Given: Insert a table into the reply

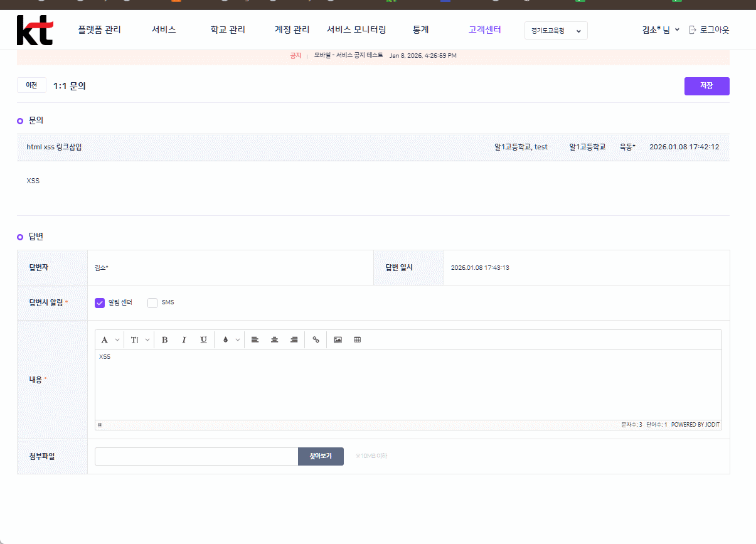Looking at the screenshot, I should coord(358,339).
